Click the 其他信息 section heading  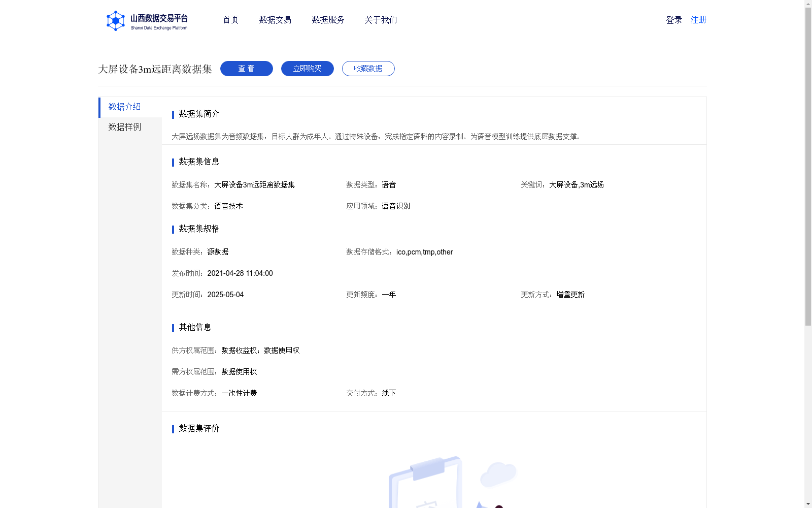pyautogui.click(x=195, y=327)
